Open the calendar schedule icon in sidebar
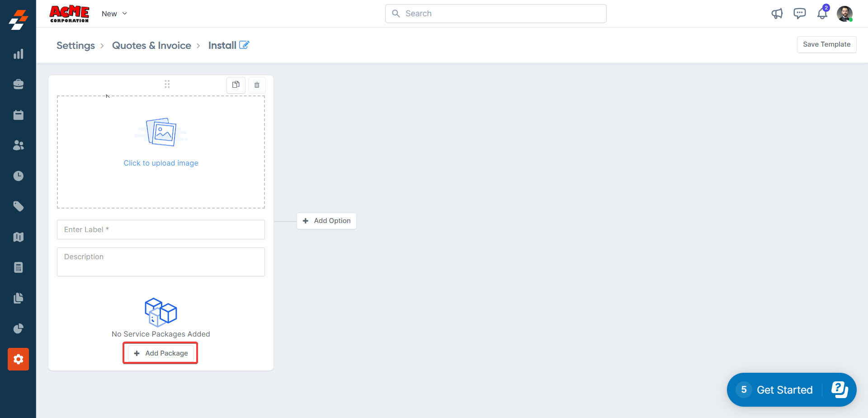Image resolution: width=868 pixels, height=418 pixels. 18,115
